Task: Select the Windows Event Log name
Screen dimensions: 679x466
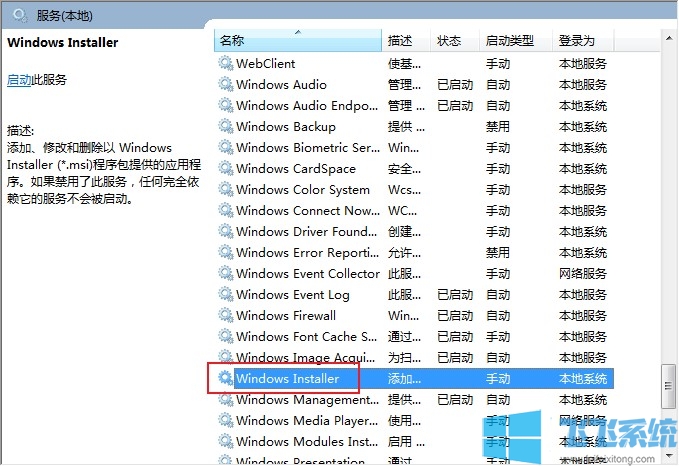Action: [293, 294]
